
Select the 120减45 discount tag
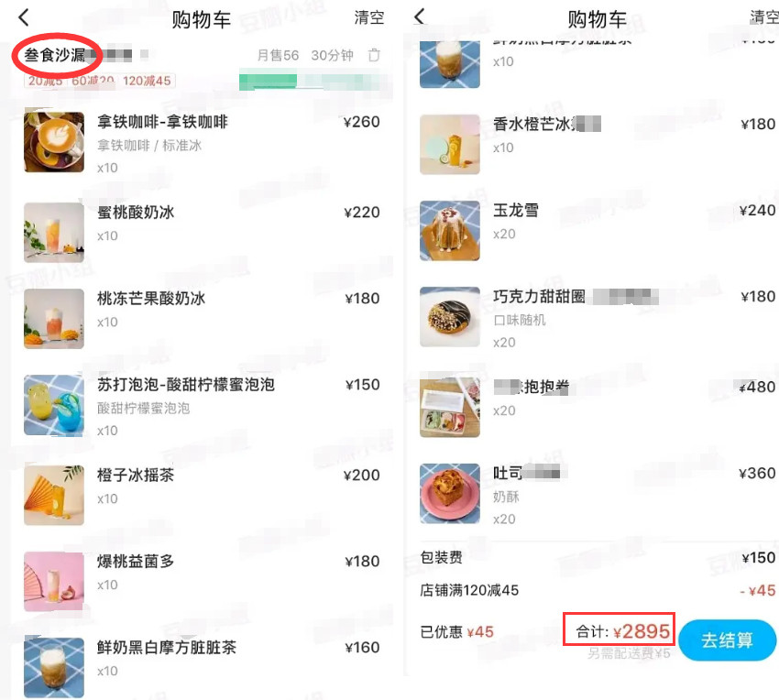point(147,81)
